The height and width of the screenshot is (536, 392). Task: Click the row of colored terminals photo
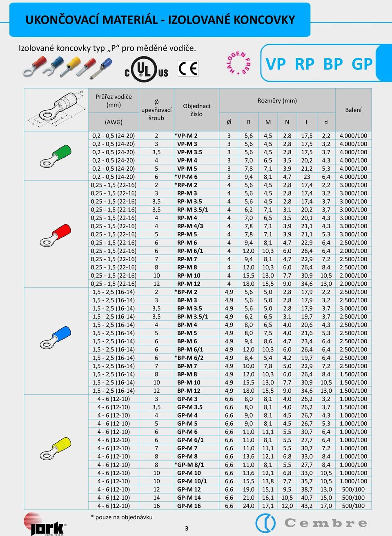pyautogui.click(x=67, y=67)
